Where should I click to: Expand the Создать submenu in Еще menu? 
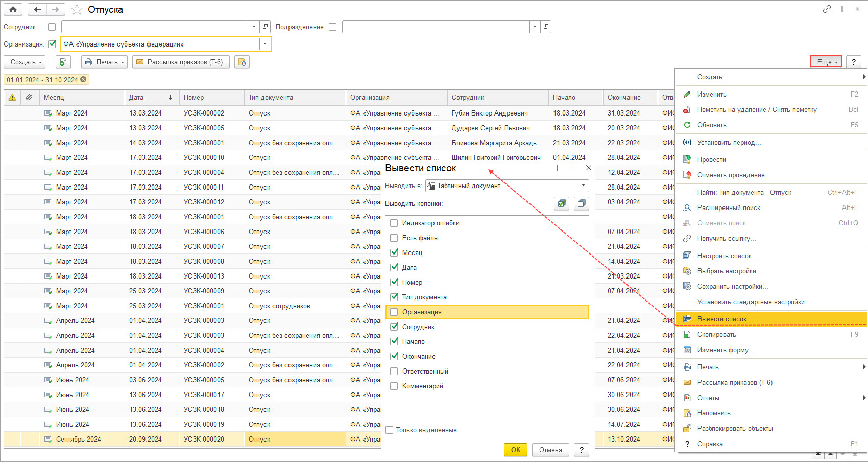pyautogui.click(x=771, y=77)
